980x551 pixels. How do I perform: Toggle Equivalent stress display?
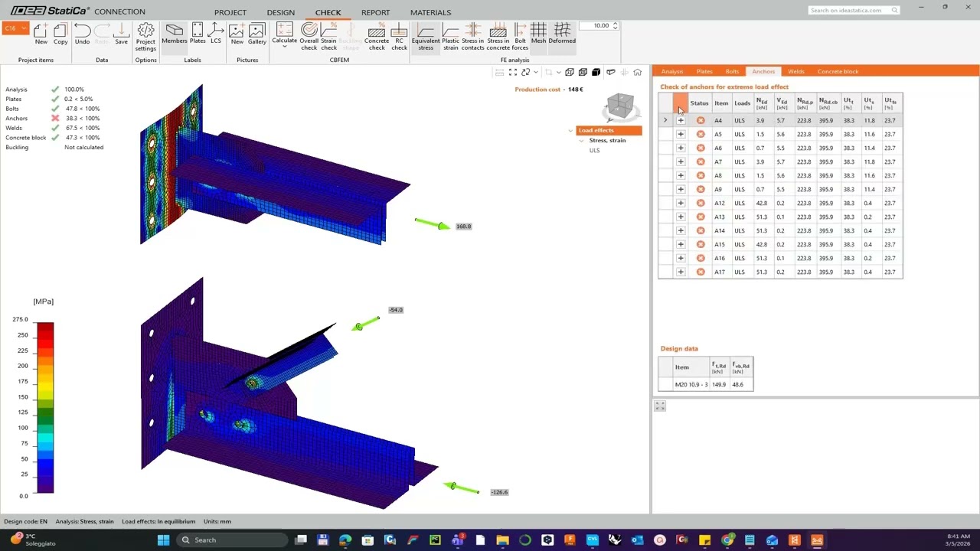point(426,37)
